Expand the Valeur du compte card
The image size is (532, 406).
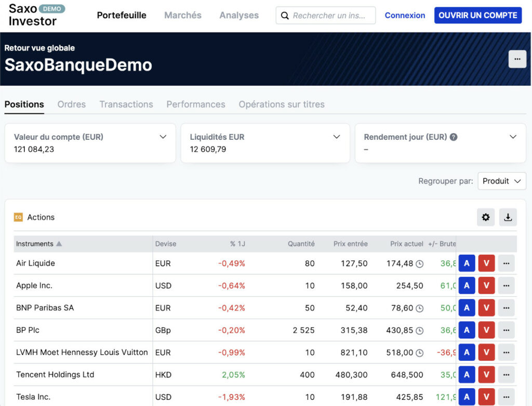[162, 137]
